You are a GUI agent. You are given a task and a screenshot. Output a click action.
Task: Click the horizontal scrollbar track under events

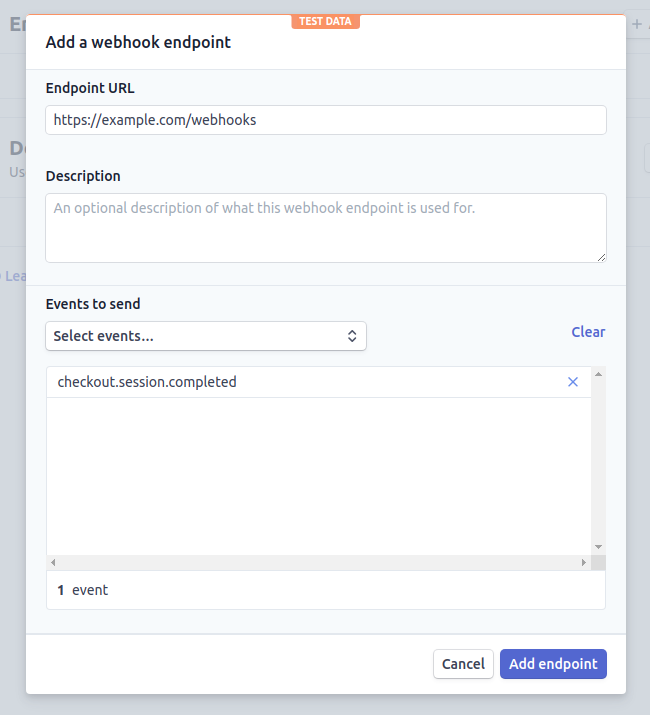[x=320, y=563]
